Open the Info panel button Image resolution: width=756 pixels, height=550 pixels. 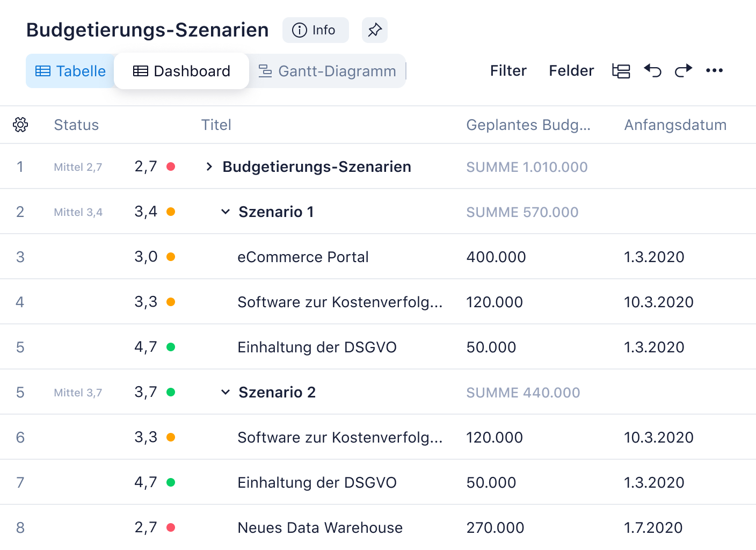point(315,30)
